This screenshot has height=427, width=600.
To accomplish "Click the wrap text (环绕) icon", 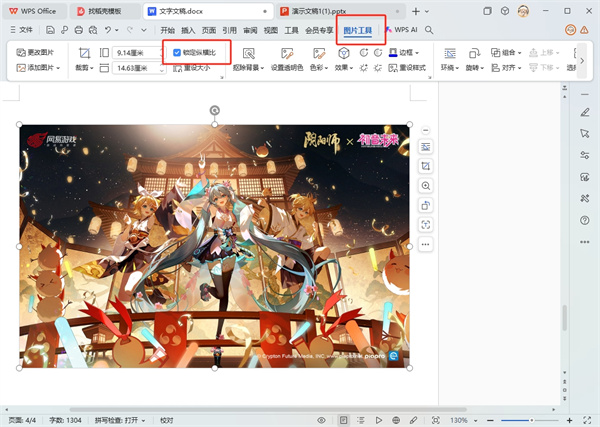I will 450,54.
